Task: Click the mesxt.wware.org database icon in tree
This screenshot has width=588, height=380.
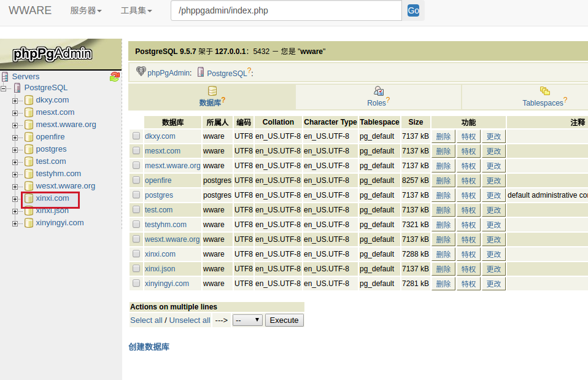Action: (x=29, y=125)
